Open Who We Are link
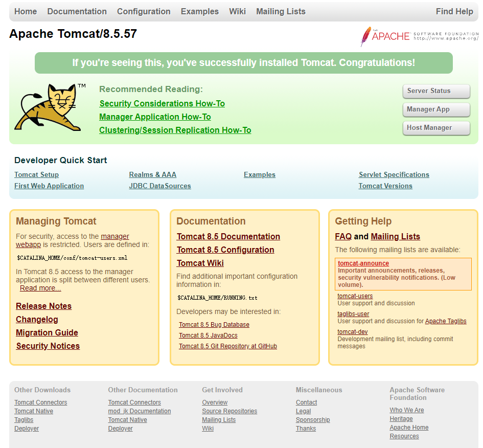The image size is (483, 448). point(407,410)
